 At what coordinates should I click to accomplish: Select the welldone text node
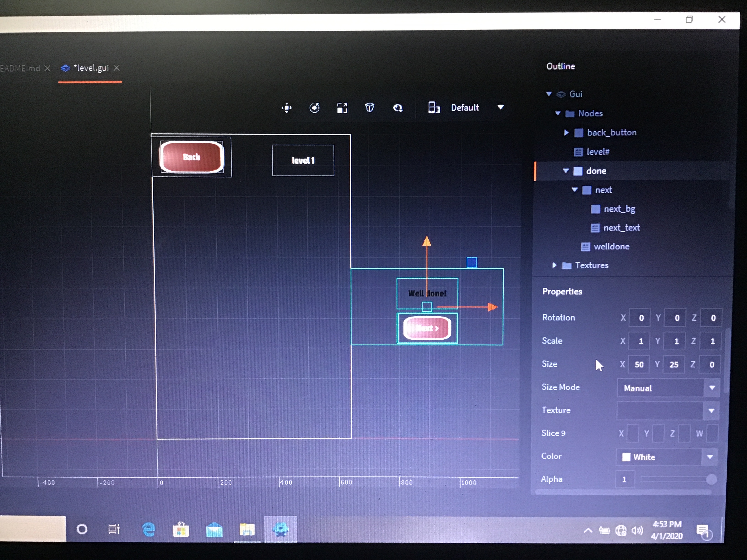pos(611,246)
